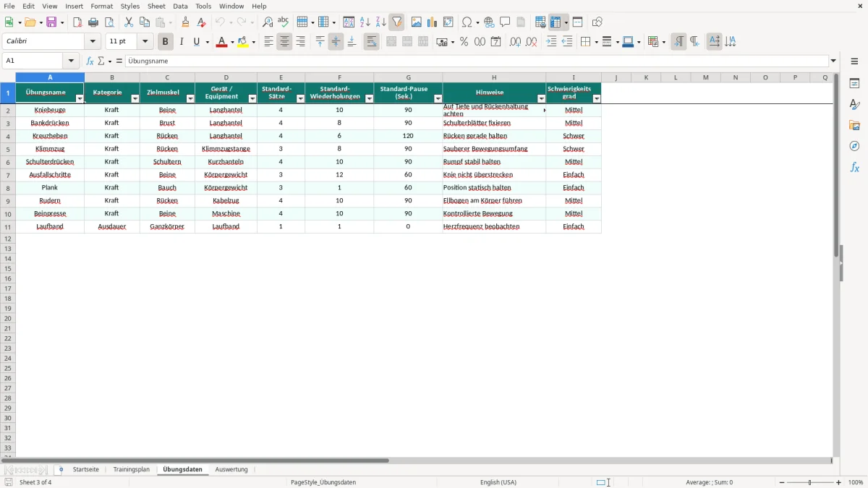Open Find & Replace
The image size is (868, 488).
pyautogui.click(x=268, y=22)
